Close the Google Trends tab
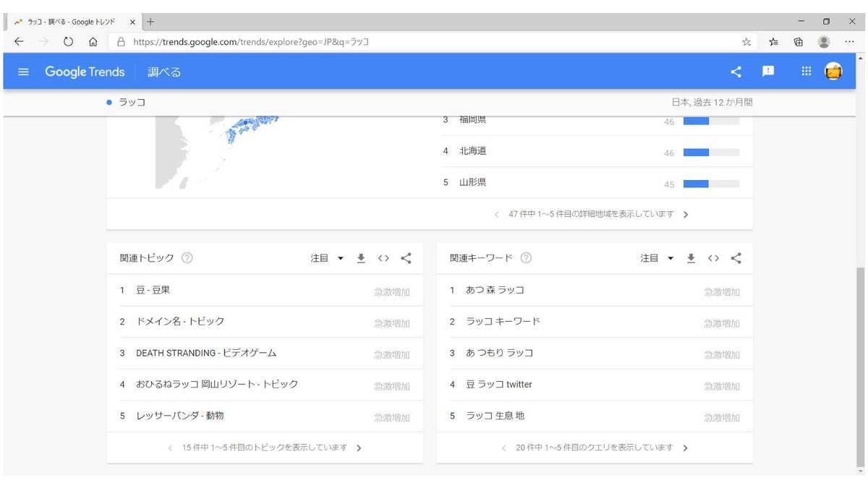 [x=132, y=22]
